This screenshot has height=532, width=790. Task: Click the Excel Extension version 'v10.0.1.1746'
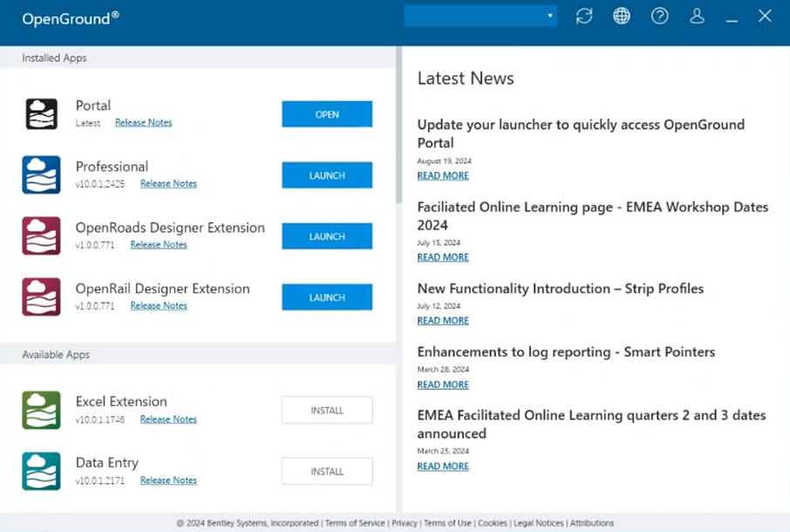click(99, 419)
